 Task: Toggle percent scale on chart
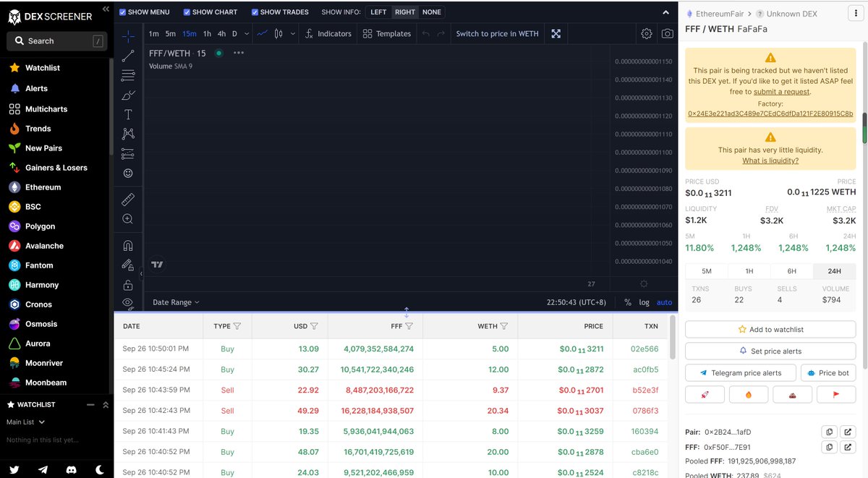pyautogui.click(x=627, y=302)
